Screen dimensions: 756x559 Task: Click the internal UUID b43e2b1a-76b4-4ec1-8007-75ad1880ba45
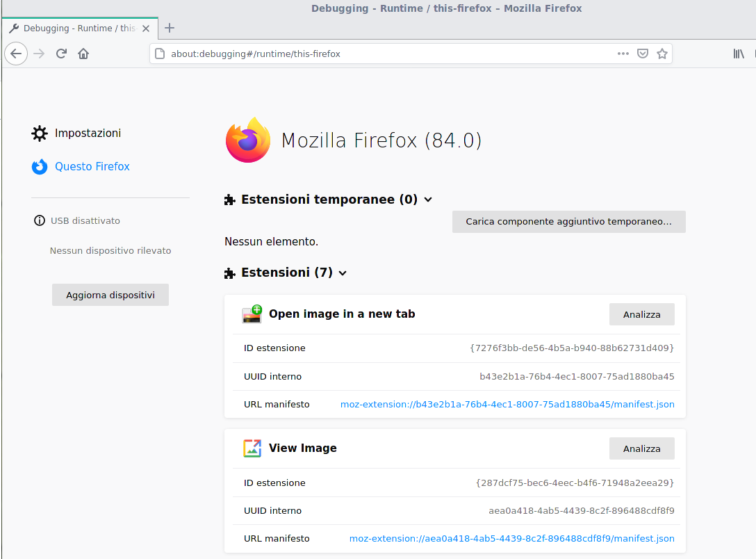[x=577, y=376]
